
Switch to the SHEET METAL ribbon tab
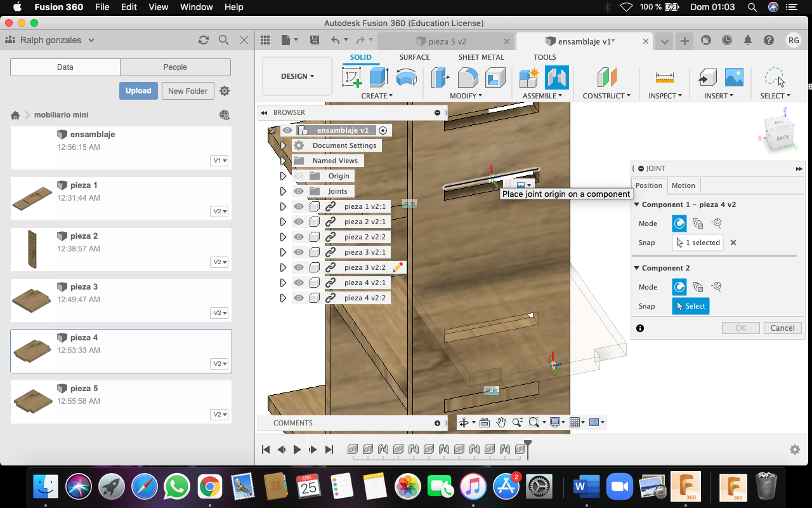click(x=481, y=57)
